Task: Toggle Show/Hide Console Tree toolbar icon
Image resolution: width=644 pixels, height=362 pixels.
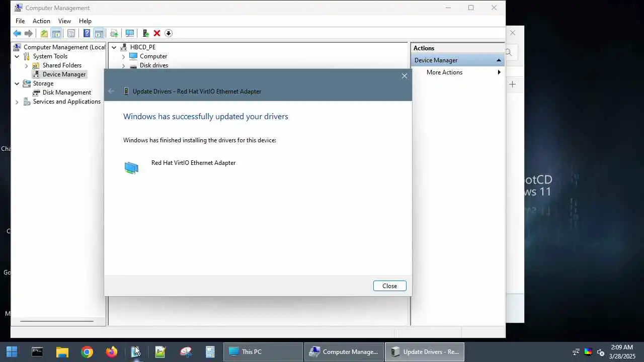Action: [x=56, y=33]
